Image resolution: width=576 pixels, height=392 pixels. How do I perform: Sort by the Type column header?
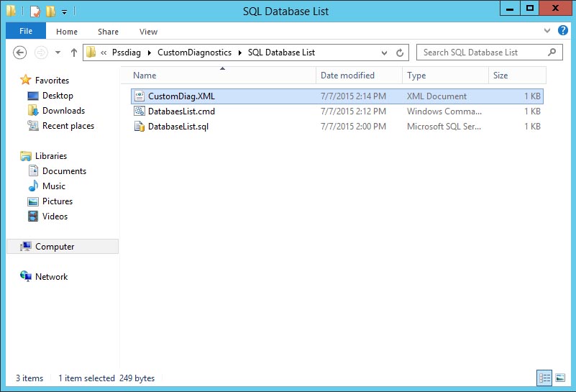point(445,76)
